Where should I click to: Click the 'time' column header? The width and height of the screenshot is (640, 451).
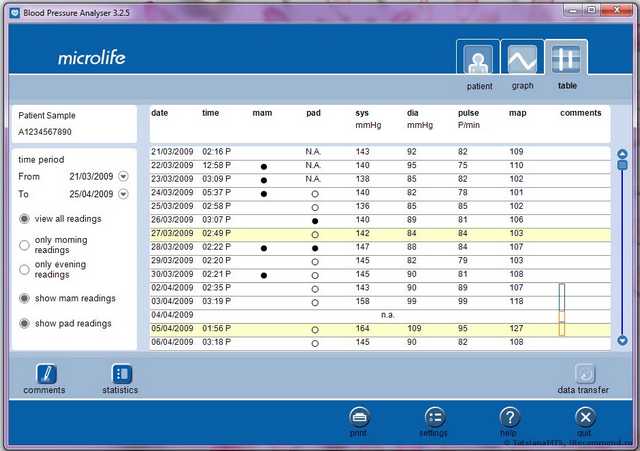point(211,113)
